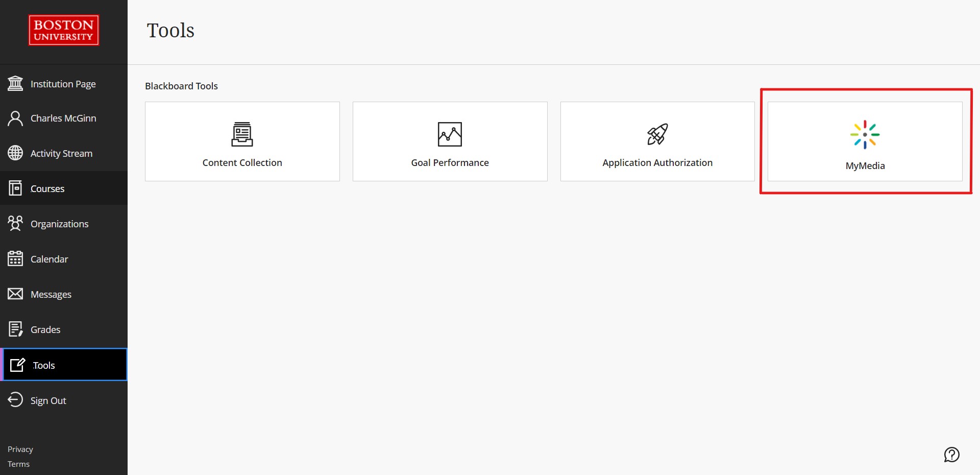Open the Goal Performance tool card
Image resolution: width=980 pixels, height=475 pixels.
pos(450,141)
